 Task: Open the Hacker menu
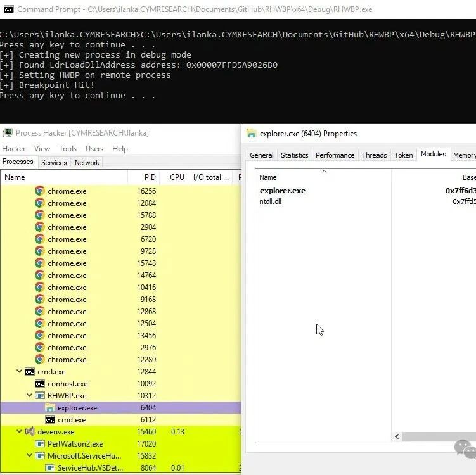pos(14,149)
